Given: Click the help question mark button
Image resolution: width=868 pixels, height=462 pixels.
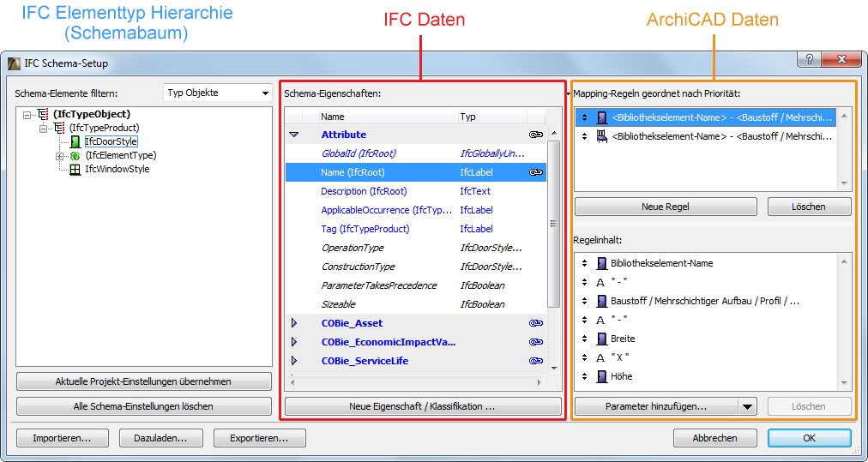Looking at the screenshot, I should tap(810, 60).
